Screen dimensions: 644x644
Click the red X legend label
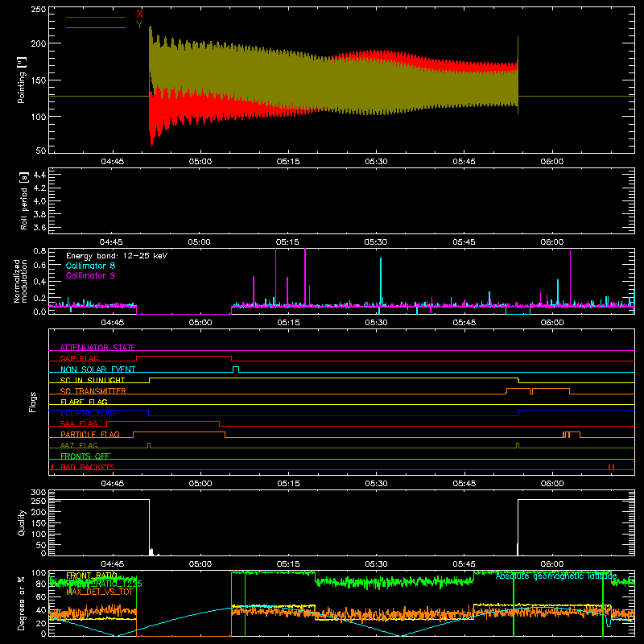(x=139, y=14)
